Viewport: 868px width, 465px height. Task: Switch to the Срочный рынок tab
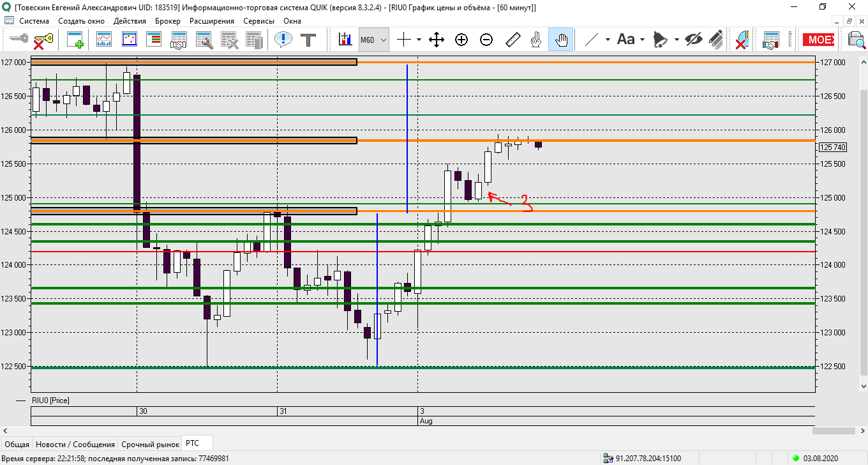pyautogui.click(x=151, y=444)
